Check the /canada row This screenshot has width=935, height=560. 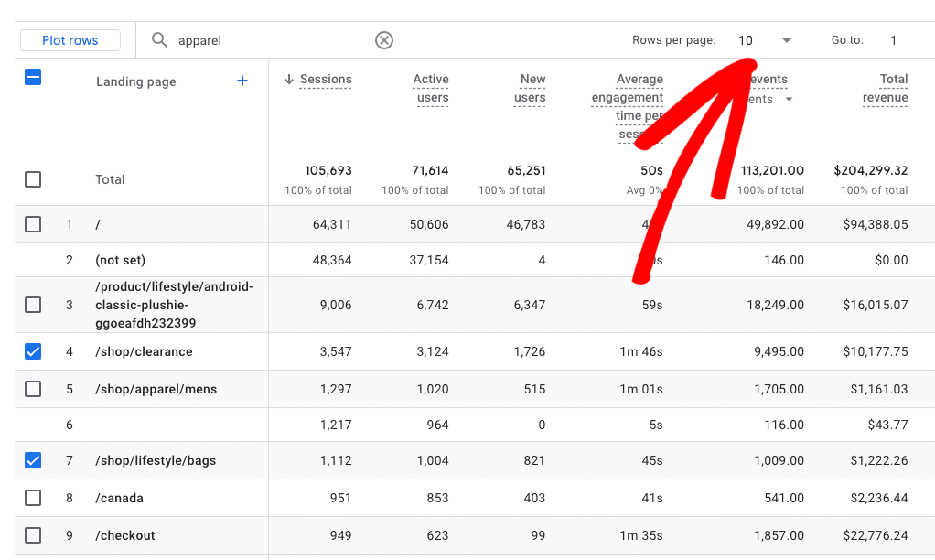tap(33, 498)
